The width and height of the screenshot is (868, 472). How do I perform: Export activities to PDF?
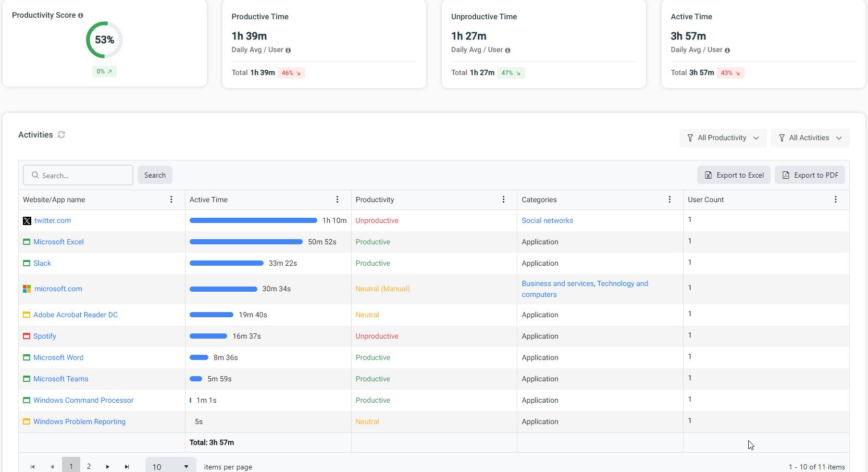pos(810,176)
